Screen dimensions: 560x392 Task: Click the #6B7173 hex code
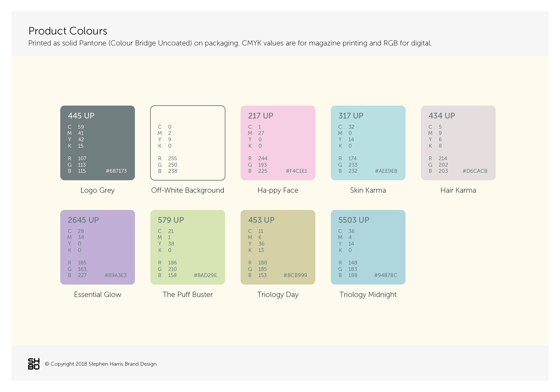click(116, 171)
